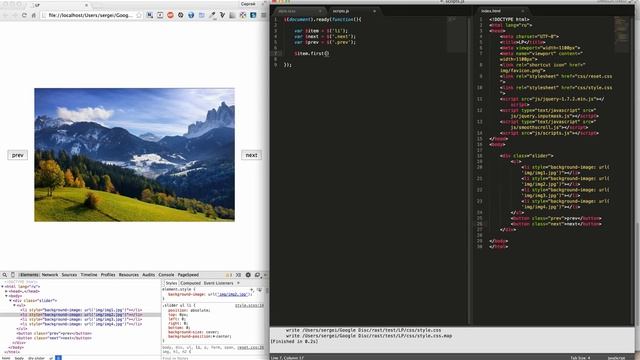Toggle element state icon in Styles pane
This screenshot has height=360, width=640.
259,289
